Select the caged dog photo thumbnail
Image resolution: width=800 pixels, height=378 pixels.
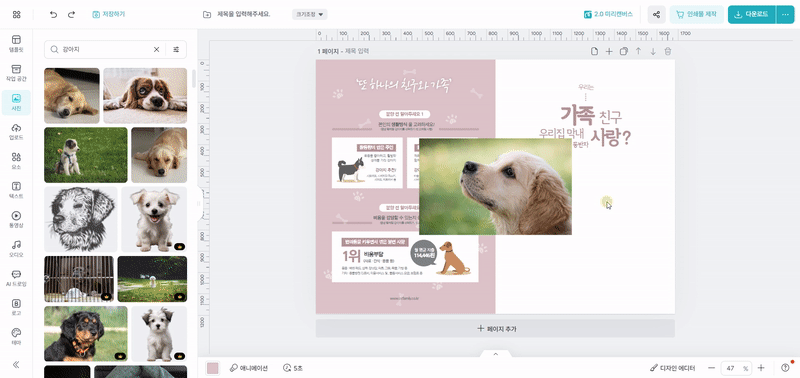click(x=79, y=279)
